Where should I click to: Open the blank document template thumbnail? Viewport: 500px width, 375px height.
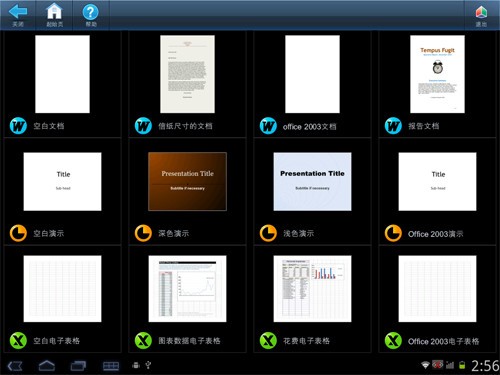pyautogui.click(x=62, y=74)
